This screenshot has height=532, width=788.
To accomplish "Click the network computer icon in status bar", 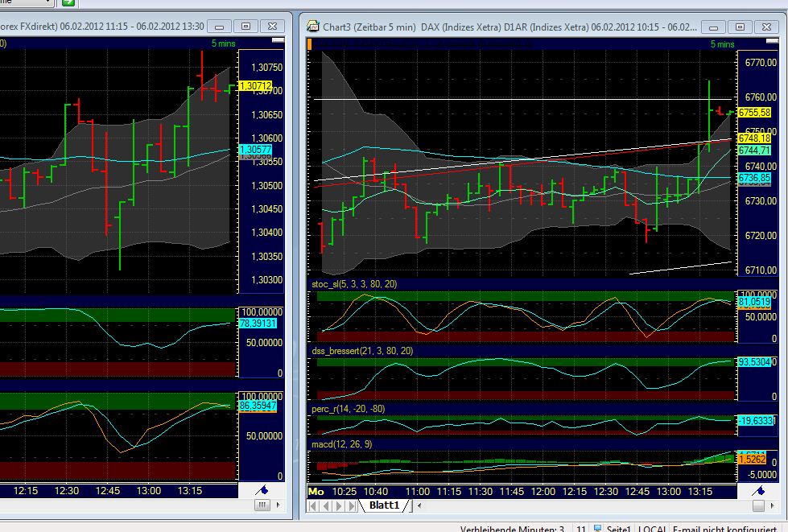I will 597,529.
